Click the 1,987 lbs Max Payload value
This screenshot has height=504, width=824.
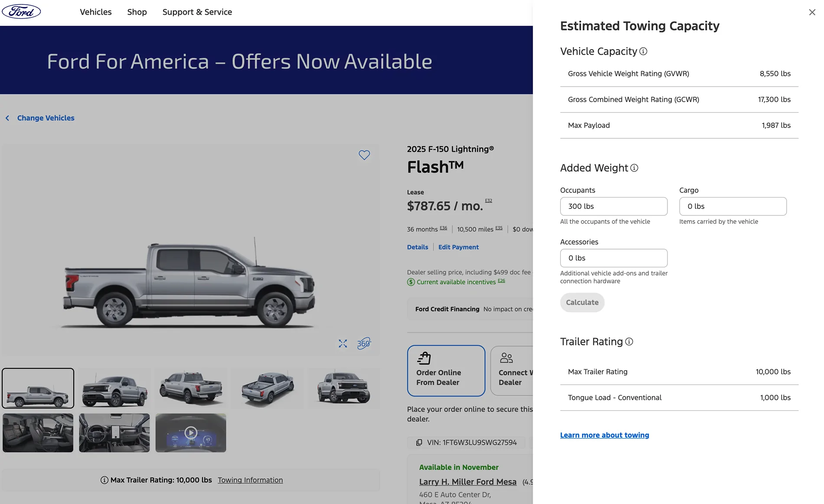pyautogui.click(x=776, y=126)
